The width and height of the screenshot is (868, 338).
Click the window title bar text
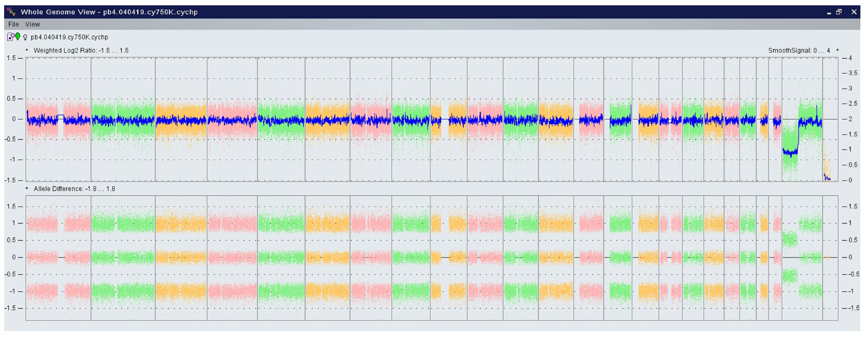[x=109, y=12]
